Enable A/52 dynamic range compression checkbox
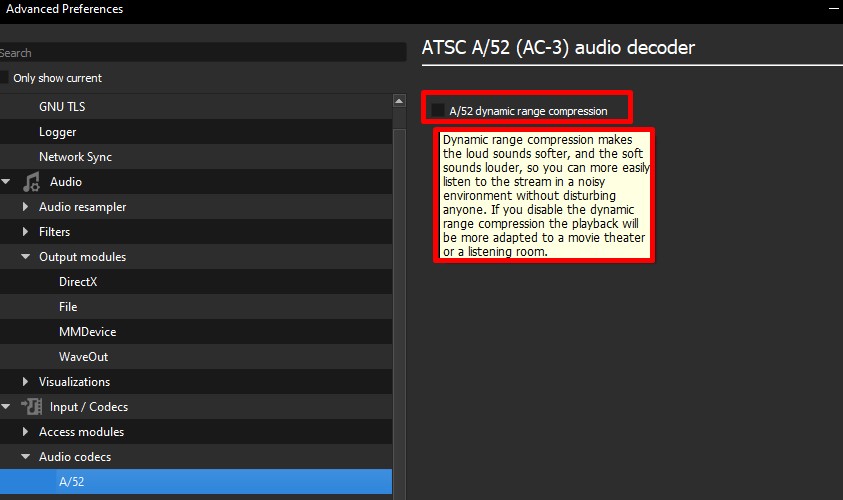 [x=438, y=111]
